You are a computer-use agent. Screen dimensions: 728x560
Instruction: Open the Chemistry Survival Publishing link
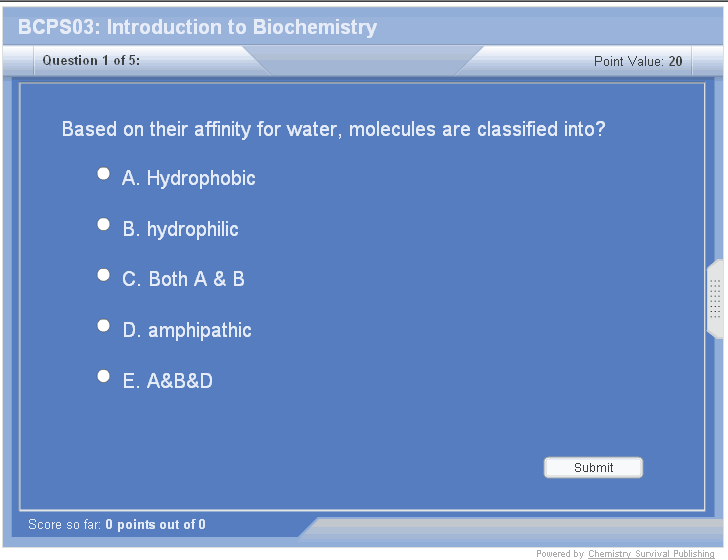(651, 554)
